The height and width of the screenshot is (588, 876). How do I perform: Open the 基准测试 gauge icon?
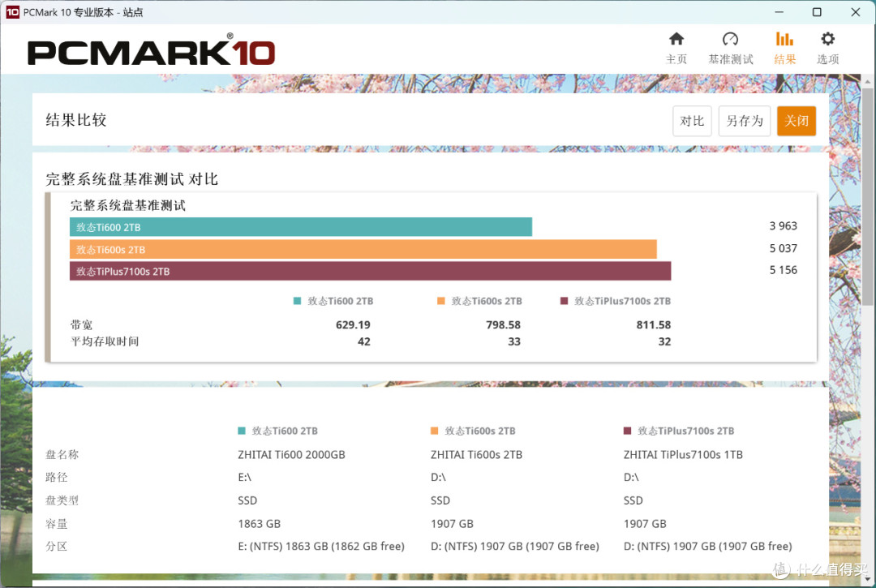(730, 39)
